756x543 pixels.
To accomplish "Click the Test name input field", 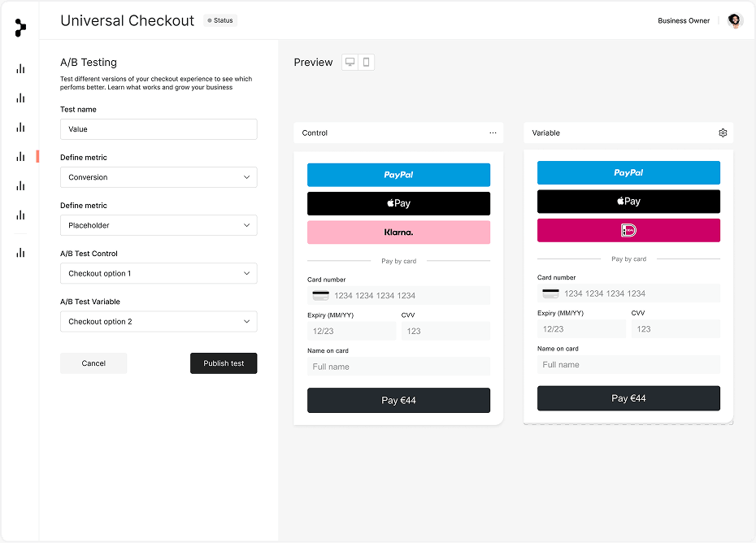I will pyautogui.click(x=159, y=129).
